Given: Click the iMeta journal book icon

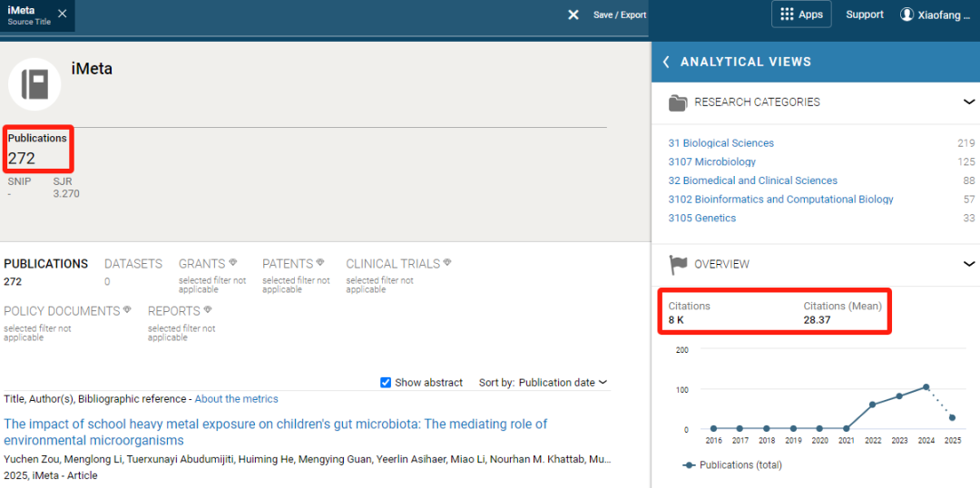Looking at the screenshot, I should [34, 84].
